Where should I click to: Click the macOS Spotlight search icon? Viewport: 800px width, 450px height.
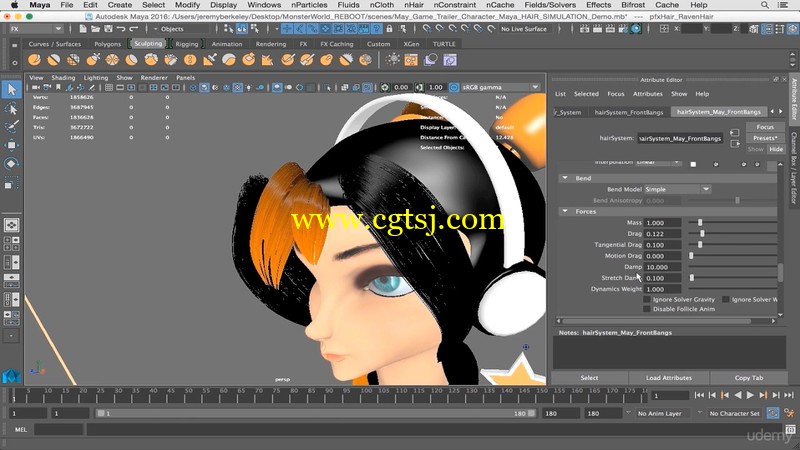(765, 5)
